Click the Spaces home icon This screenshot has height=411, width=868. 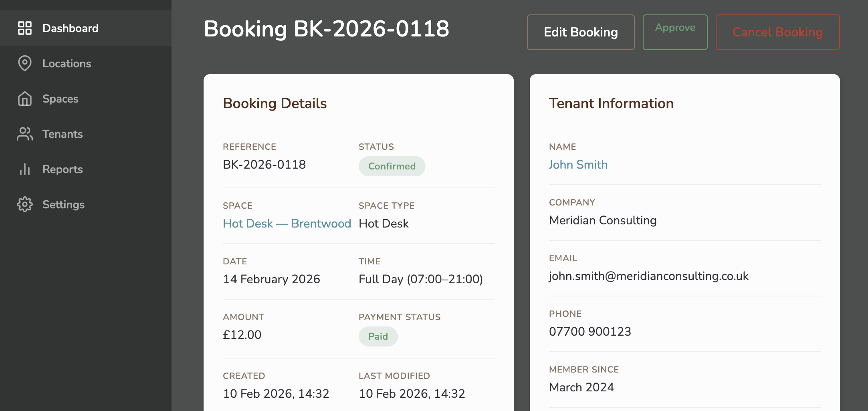pos(25,99)
